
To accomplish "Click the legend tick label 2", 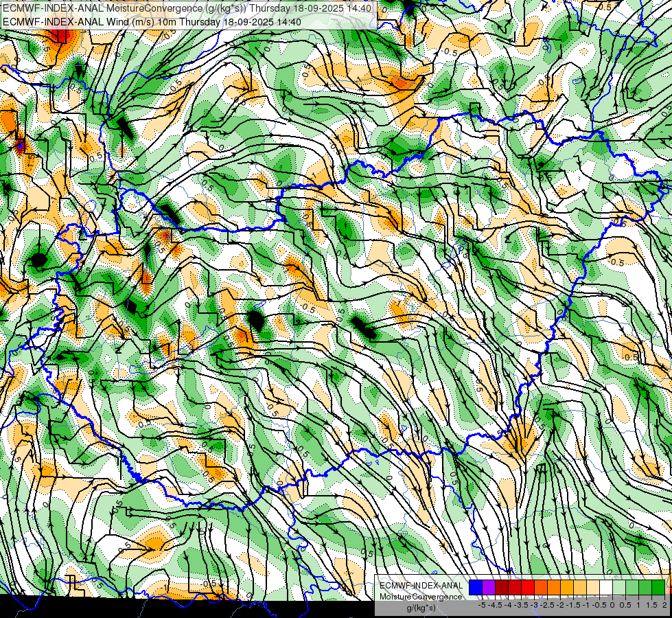I will pos(664,605).
